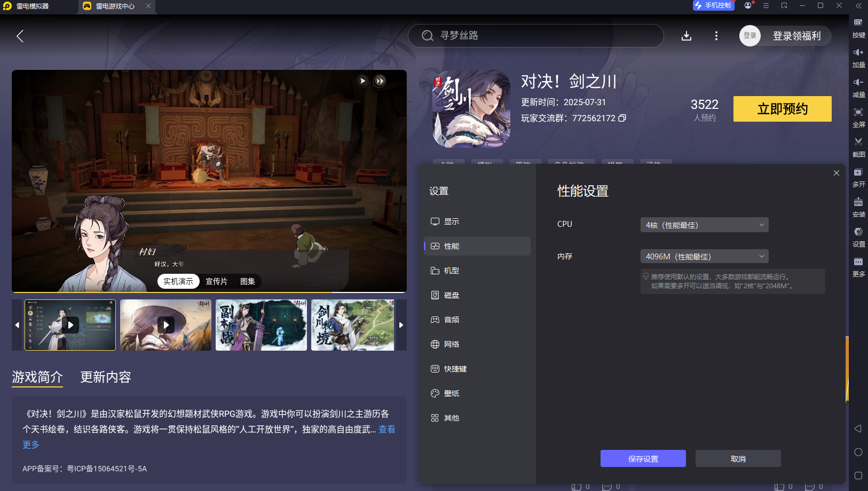Image resolution: width=868 pixels, height=491 pixels.
Task: Switch to 雷电模拟器 window tab
Action: point(32,6)
